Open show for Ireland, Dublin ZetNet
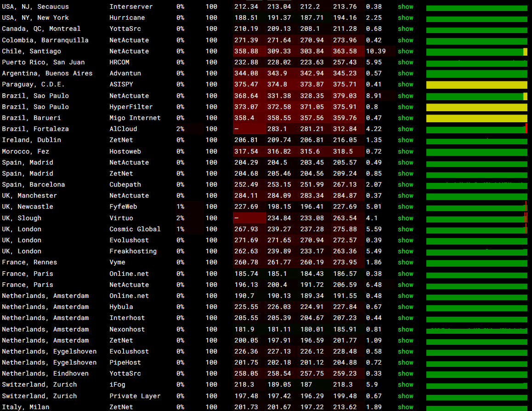 click(x=406, y=140)
